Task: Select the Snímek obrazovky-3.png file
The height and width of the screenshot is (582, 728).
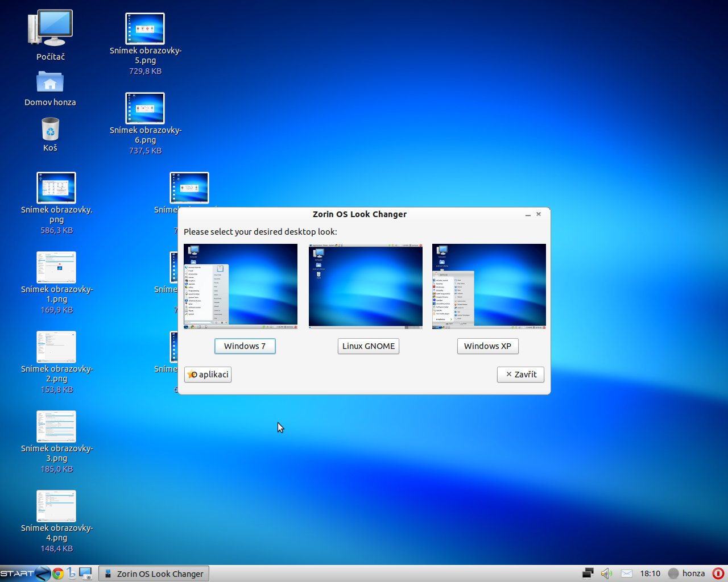Action: (x=56, y=426)
